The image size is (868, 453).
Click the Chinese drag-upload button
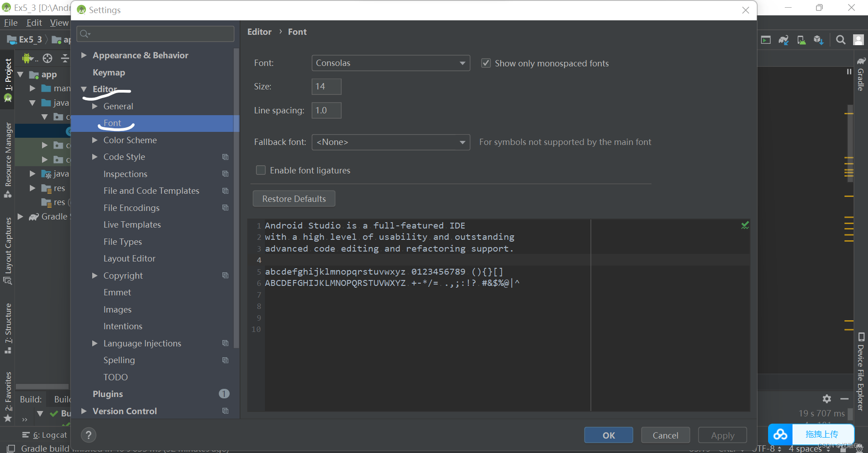point(823,434)
